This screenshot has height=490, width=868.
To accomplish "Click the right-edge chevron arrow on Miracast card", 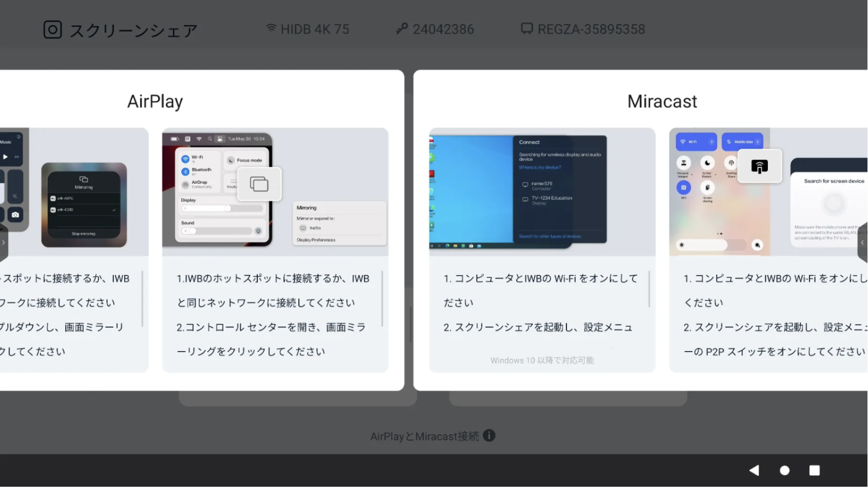I will pos(863,242).
